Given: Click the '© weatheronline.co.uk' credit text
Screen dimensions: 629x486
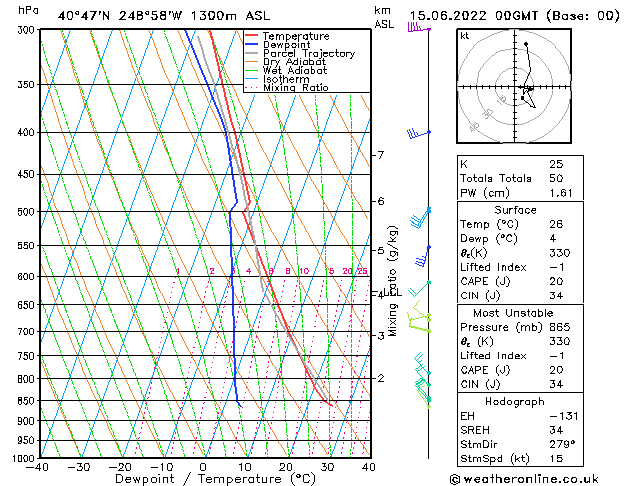Looking at the screenshot, I should [524, 479].
